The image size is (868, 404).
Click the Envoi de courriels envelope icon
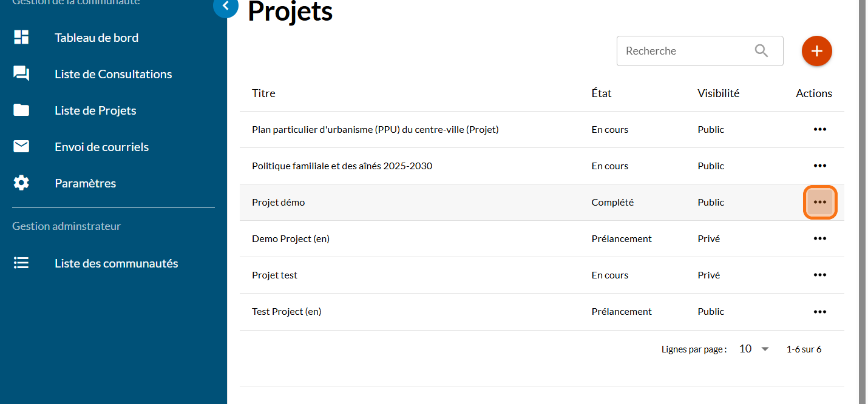(x=21, y=146)
